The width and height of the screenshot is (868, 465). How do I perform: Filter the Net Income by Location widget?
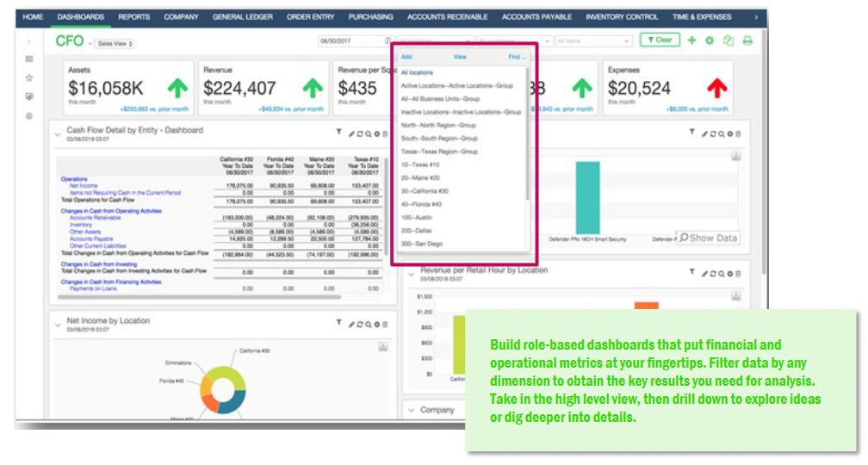[x=338, y=322]
